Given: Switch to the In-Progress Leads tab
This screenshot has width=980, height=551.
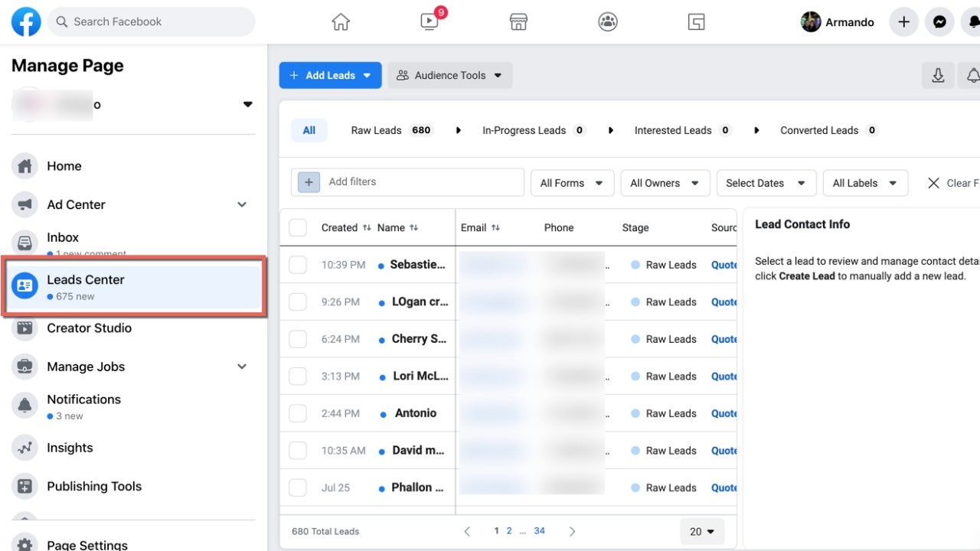Looking at the screenshot, I should [x=534, y=130].
